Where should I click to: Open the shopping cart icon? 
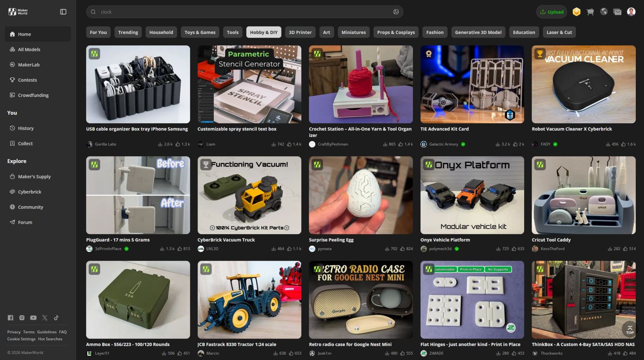[590, 12]
